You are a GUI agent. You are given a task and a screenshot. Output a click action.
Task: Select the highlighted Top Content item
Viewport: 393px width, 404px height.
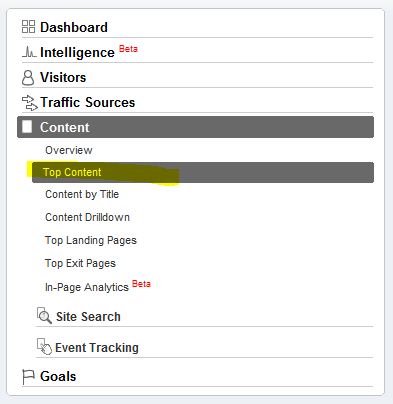pyautogui.click(x=203, y=172)
